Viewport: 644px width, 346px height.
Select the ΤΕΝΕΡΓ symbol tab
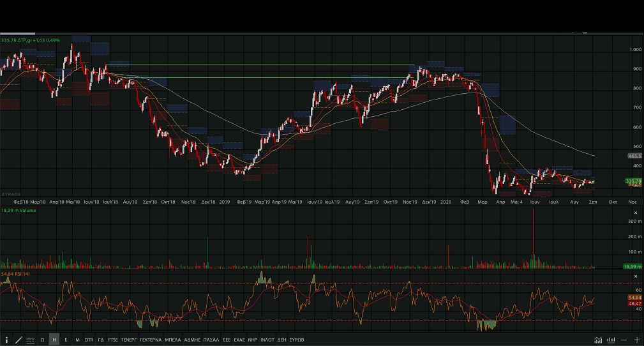129,340
